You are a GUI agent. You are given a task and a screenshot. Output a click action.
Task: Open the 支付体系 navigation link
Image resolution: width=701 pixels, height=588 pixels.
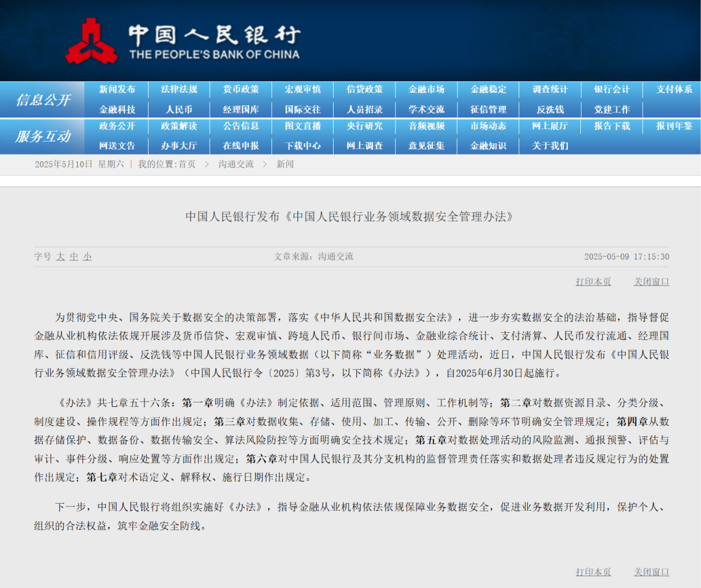coord(674,90)
